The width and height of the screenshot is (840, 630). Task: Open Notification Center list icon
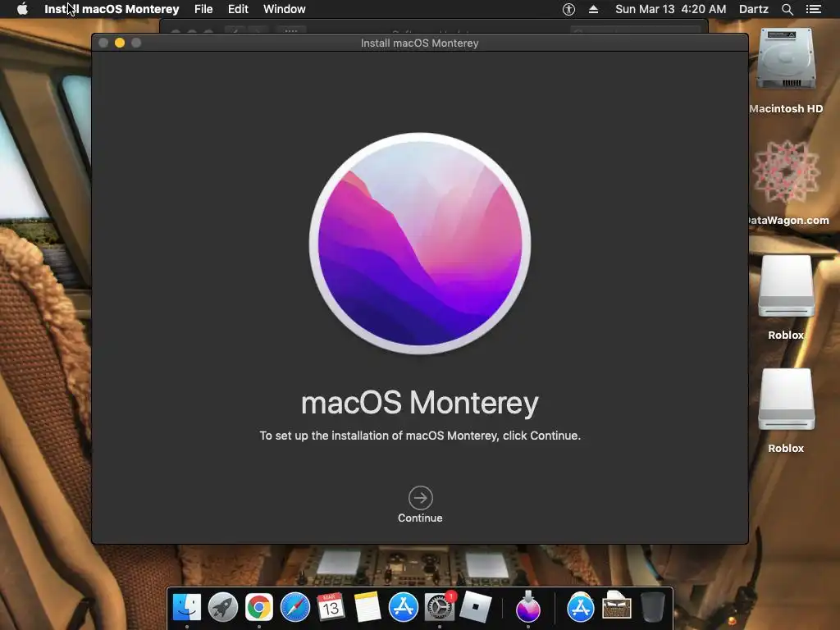point(813,9)
